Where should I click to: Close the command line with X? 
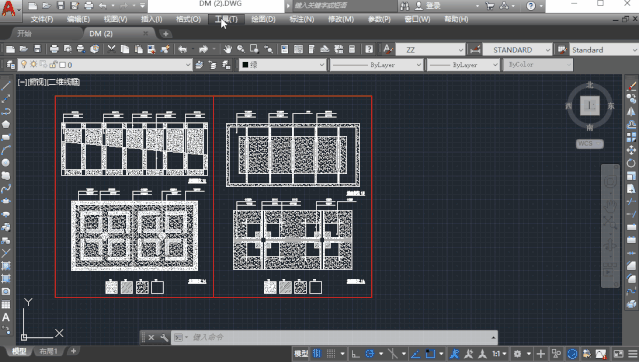click(x=151, y=338)
